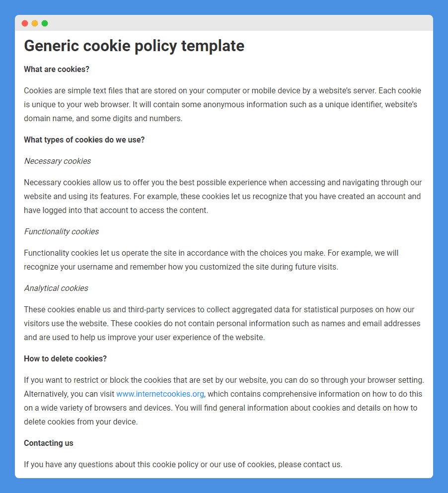Click the 'How to delete cookies?' heading
448x493 pixels.
(x=66, y=359)
